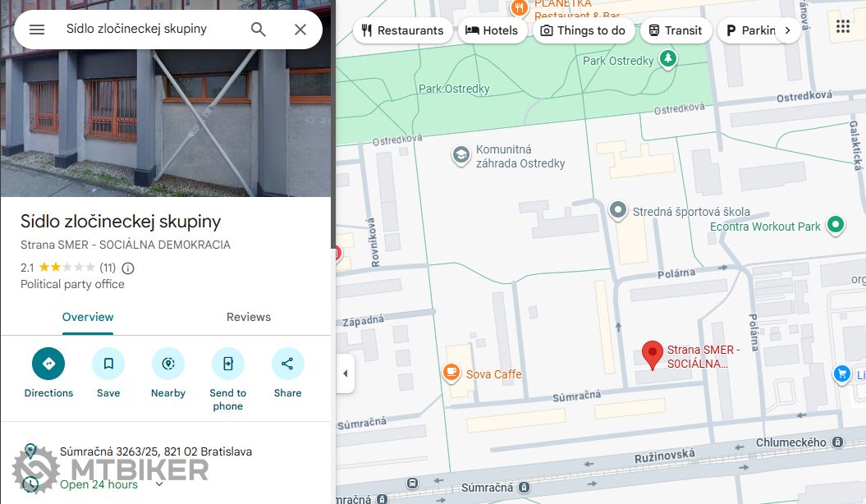The height and width of the screenshot is (504, 866).
Task: Click the Directions button icon
Action: (x=48, y=364)
